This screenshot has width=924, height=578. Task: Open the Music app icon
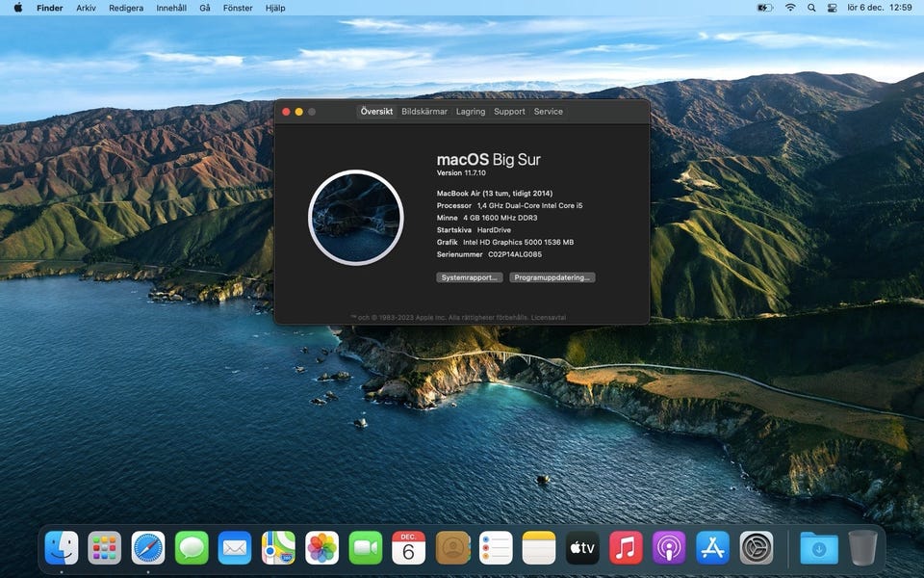pos(626,548)
